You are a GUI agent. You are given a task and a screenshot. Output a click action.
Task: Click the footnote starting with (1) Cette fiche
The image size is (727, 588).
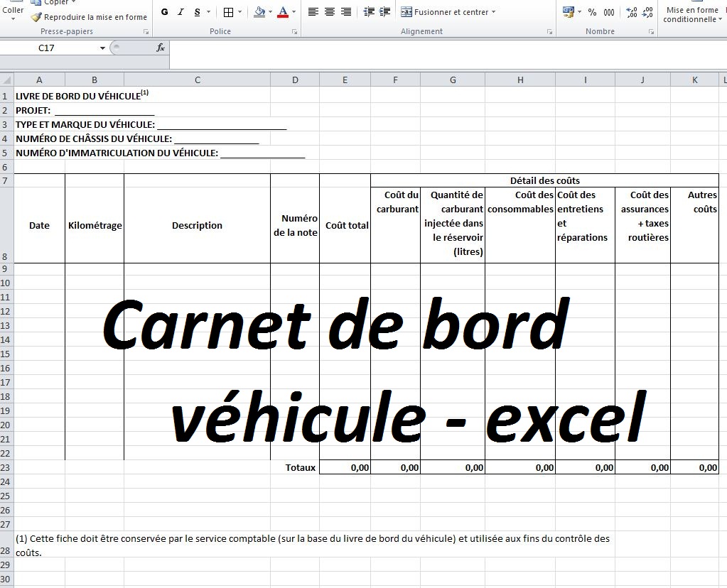313,545
